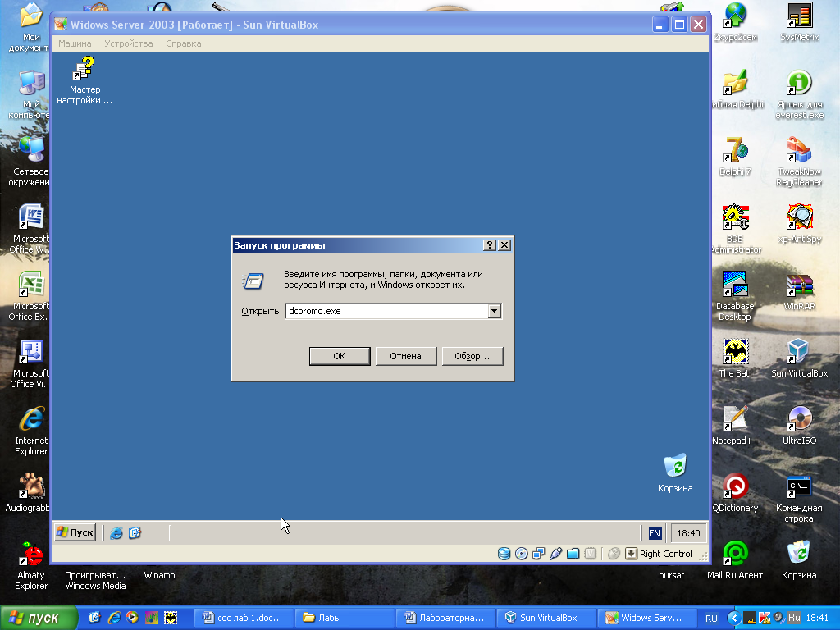Select the Winamp desktop label
The height and width of the screenshot is (630, 840).
[x=159, y=575]
